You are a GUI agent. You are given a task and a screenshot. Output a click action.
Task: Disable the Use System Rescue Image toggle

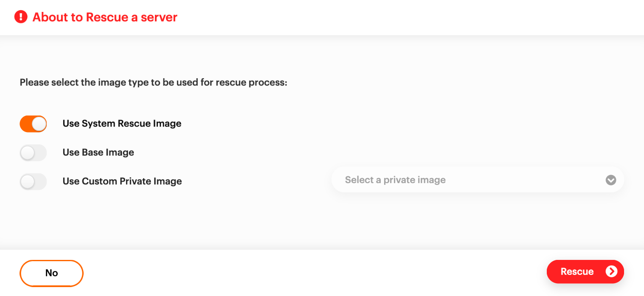coord(33,124)
